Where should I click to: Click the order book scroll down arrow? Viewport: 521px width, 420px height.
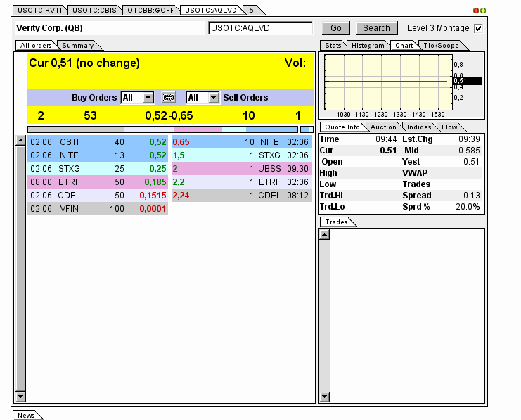point(20,396)
